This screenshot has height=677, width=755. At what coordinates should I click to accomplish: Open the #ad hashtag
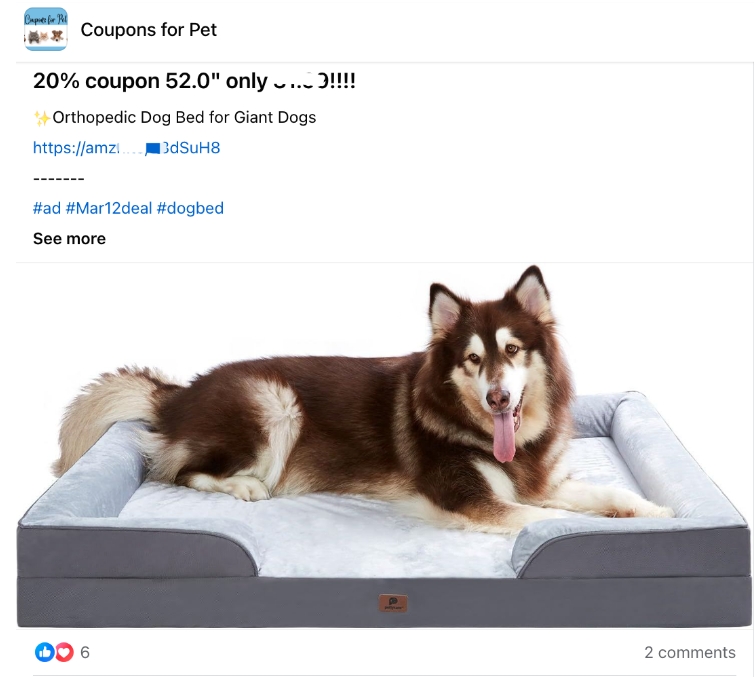[47, 208]
